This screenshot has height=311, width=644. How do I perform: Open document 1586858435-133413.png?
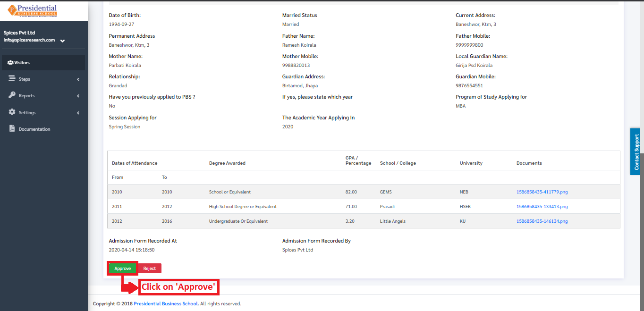[x=542, y=207]
